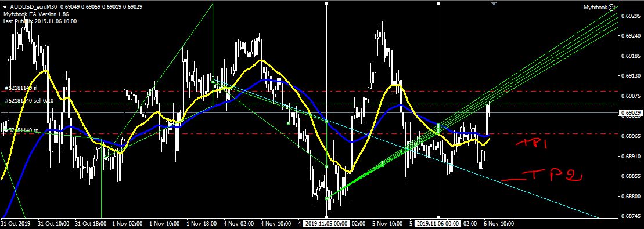
Task: Click the Myfxbook sad-face EA status icon
Action: click(612, 8)
